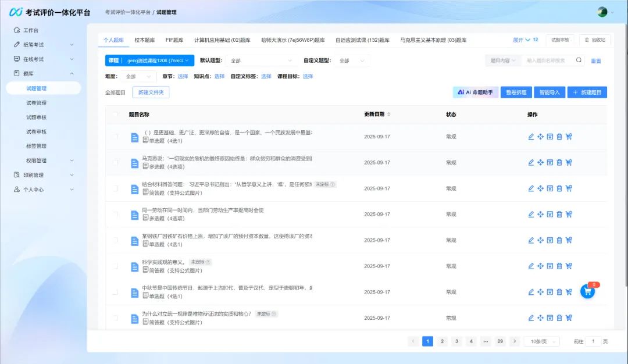628x364 pixels.
Task: Expand the 纸笔考试 sidebar menu
Action: (43, 44)
